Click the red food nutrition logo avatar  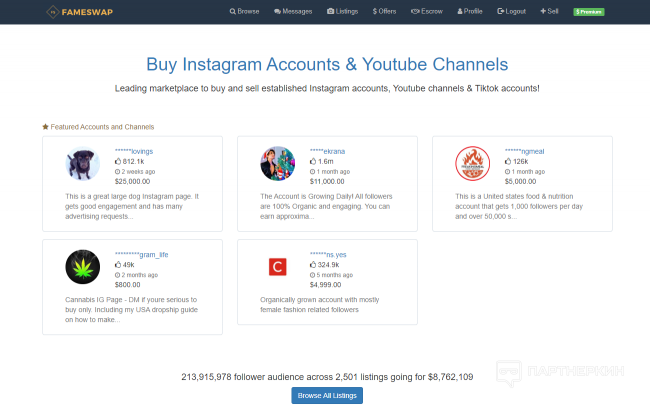point(472,164)
